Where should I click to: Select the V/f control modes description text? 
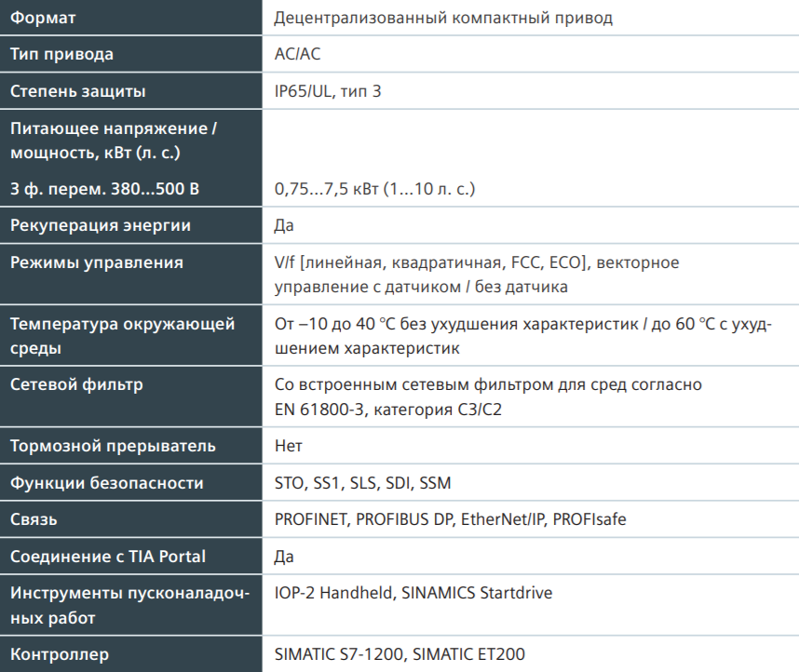477,274
